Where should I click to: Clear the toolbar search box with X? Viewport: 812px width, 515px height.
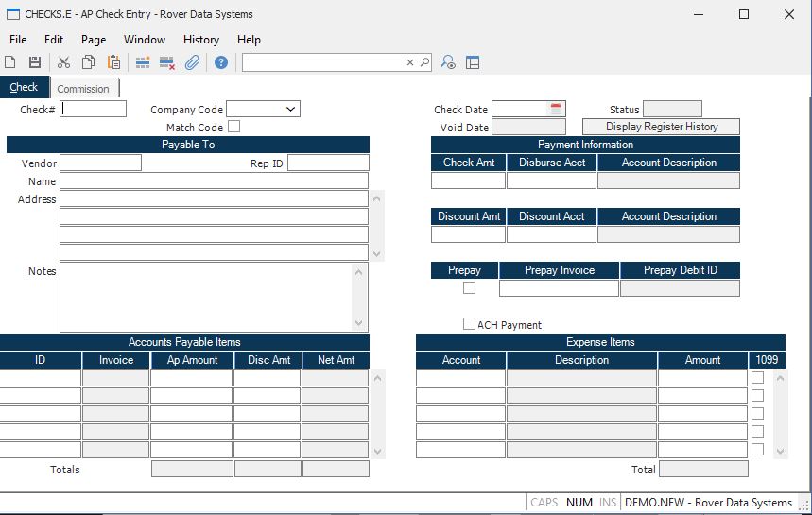pos(410,62)
